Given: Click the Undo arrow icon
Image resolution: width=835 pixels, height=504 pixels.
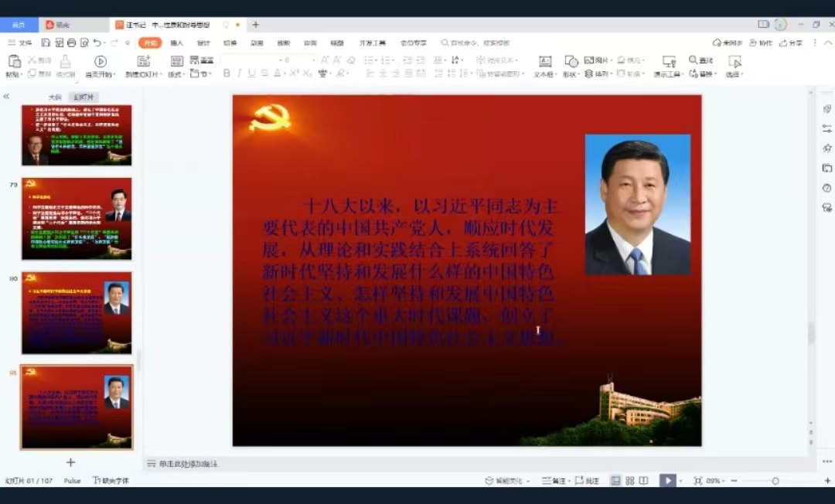Looking at the screenshot, I should pos(97,43).
